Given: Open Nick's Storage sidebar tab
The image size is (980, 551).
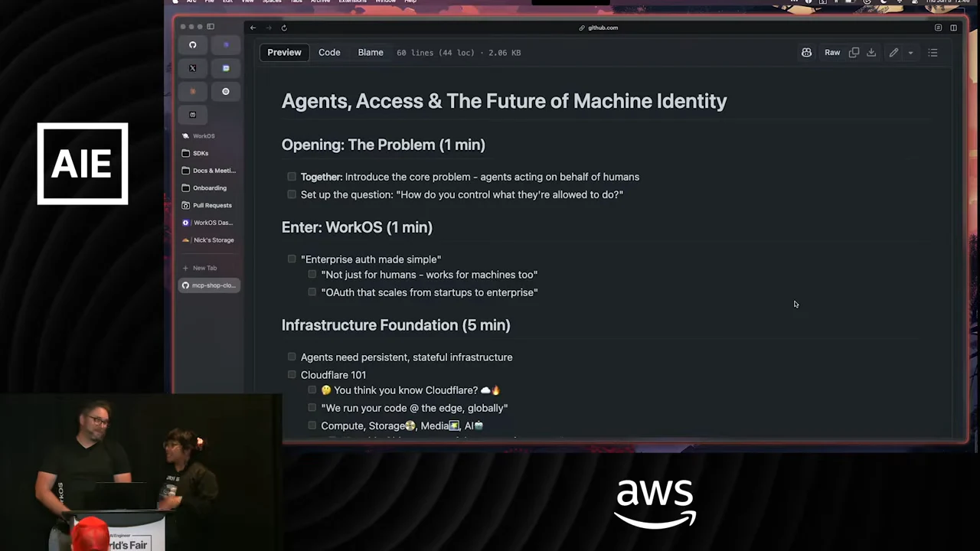Looking at the screenshot, I should point(209,240).
